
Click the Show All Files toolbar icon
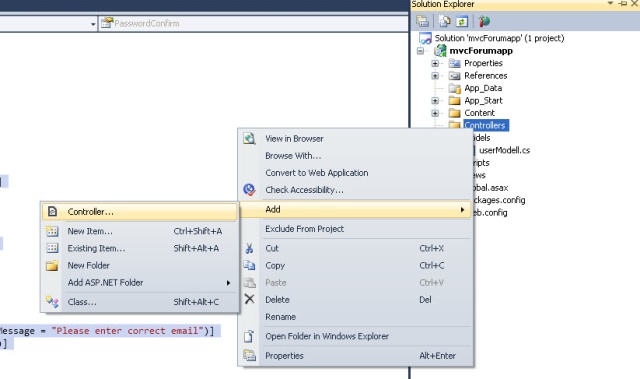(444, 21)
